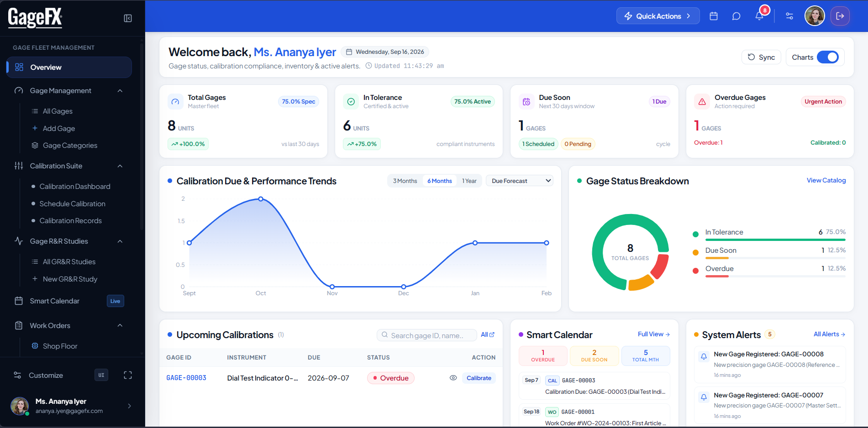Select the 3 Months range tab
This screenshot has width=868, height=428.
405,181
